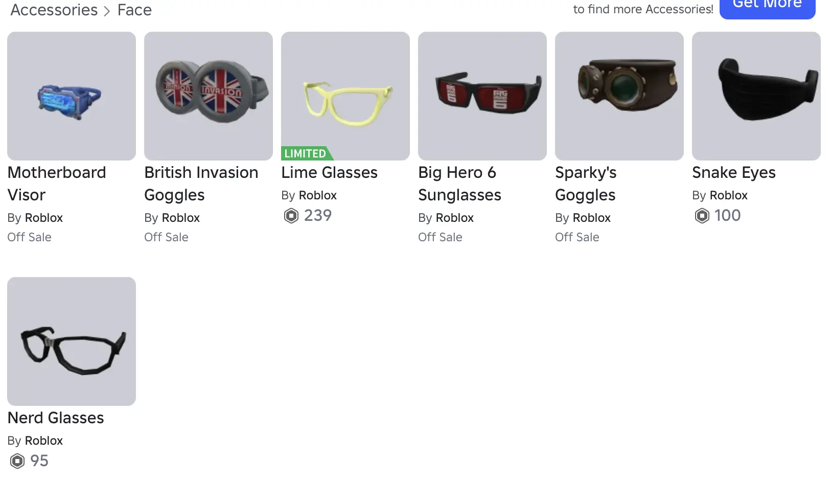Click the Robux icon beside 95
Image resolution: width=831 pixels, height=504 pixels.
pyautogui.click(x=17, y=461)
